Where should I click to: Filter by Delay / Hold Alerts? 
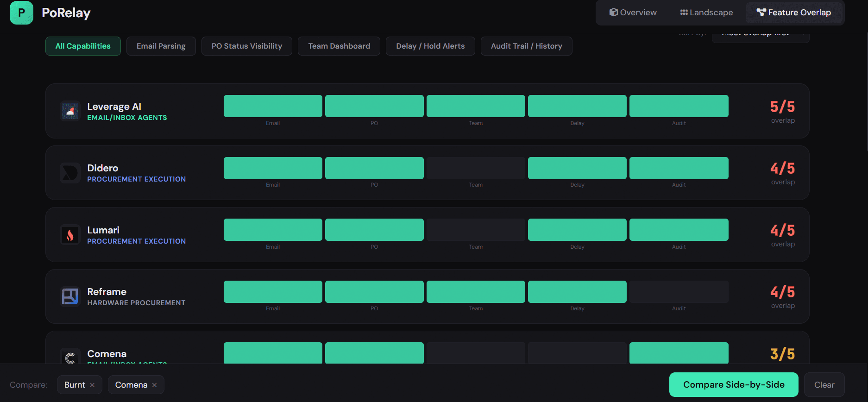(430, 46)
